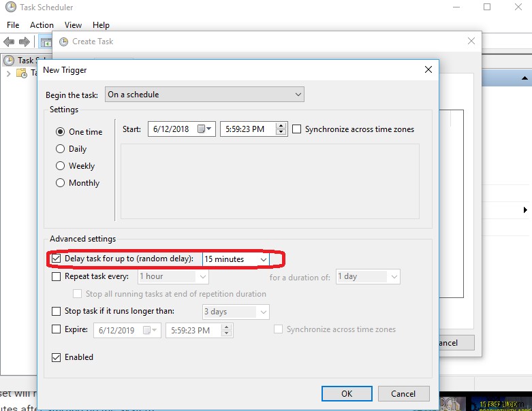Open the Begin the task dropdown
Viewport: 532px width, 411px height.
pyautogui.click(x=204, y=95)
